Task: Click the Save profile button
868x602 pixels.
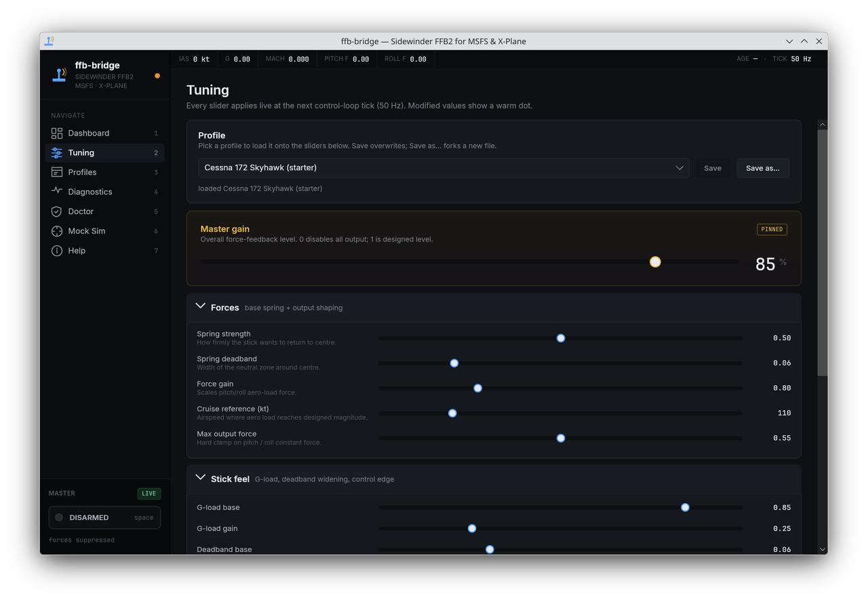Action: pos(713,168)
